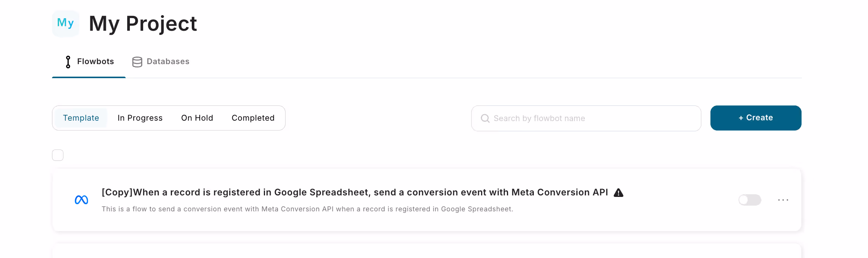Filter flowbots by In Progress
Screen dimensions: 868x258
(140, 118)
